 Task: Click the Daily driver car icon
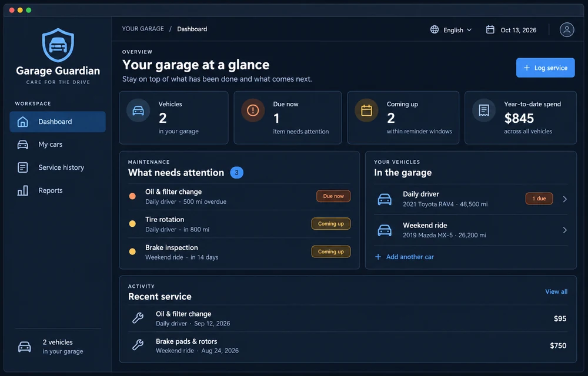(x=385, y=199)
